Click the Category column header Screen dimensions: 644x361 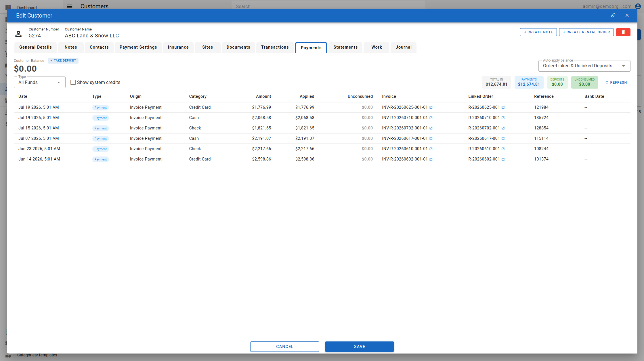[198, 97]
